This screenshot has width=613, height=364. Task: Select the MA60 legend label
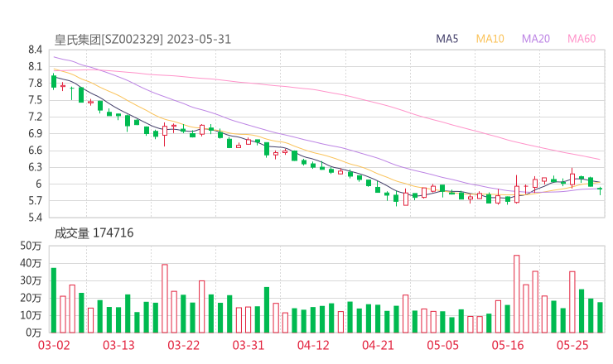(582, 39)
